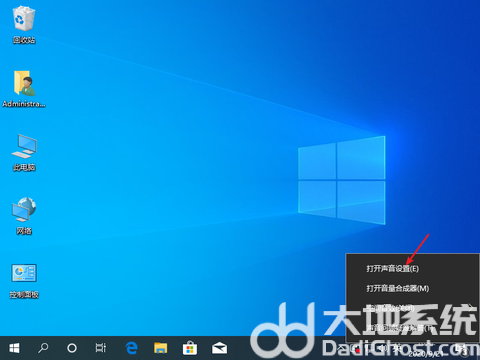Launch Cortana from the taskbar circle
The image size is (480, 360).
pos(72,348)
